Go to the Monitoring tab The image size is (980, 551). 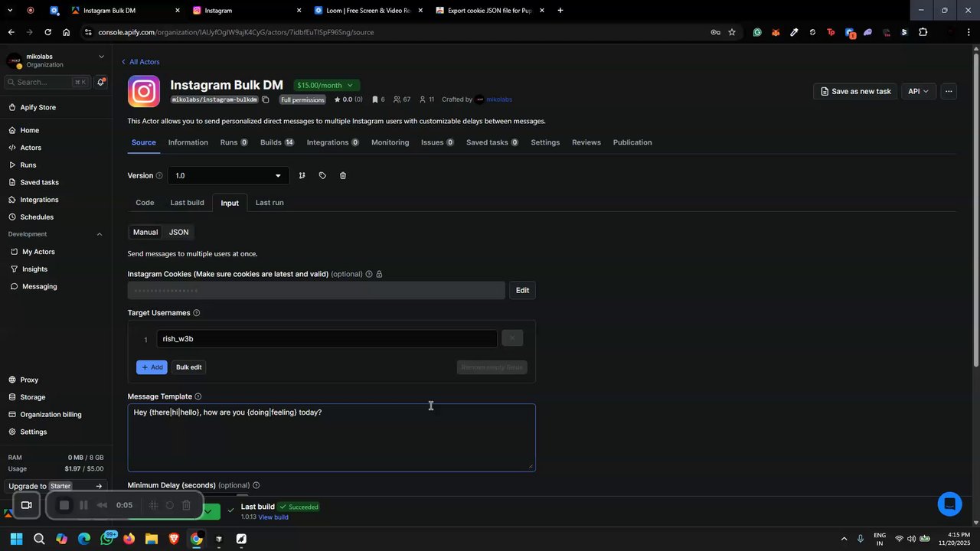(390, 142)
